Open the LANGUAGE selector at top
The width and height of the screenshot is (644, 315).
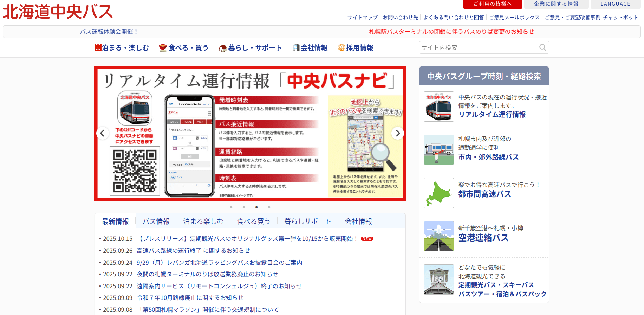(x=615, y=4)
